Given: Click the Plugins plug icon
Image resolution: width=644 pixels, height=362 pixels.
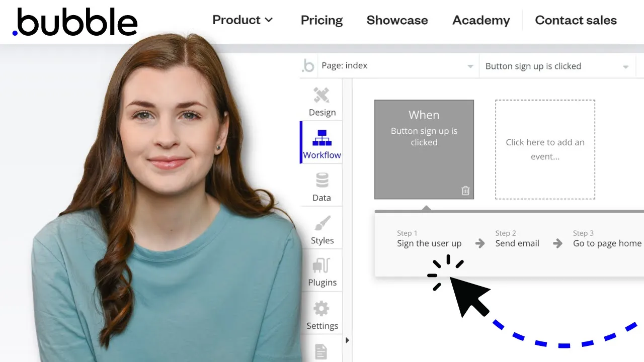Looking at the screenshot, I should coord(321,265).
